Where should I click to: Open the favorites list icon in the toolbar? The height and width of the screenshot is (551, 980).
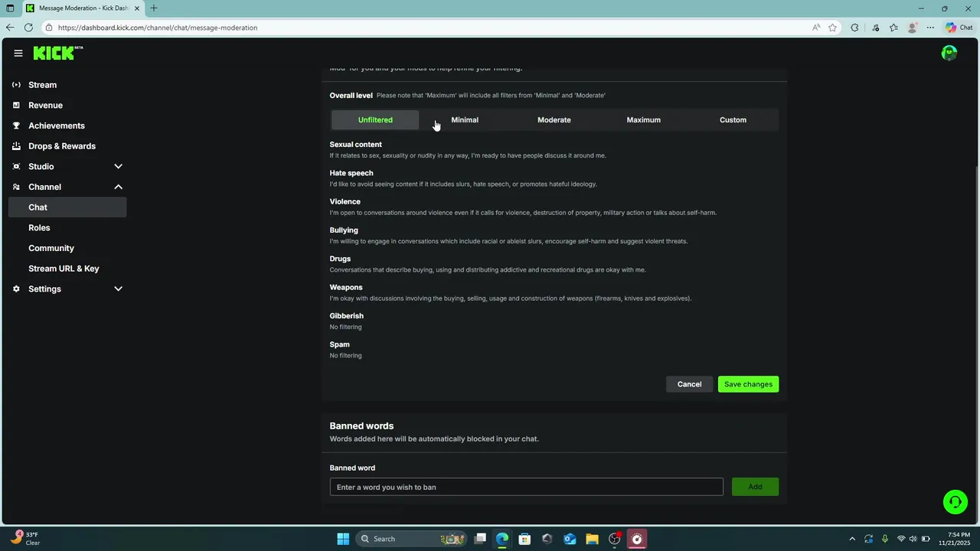893,28
